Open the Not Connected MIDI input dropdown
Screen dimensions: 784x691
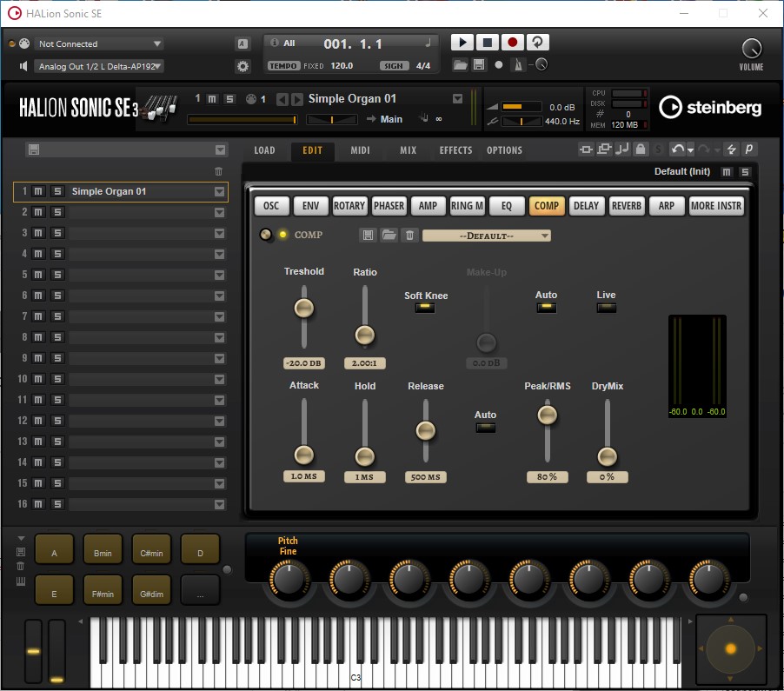click(x=99, y=44)
